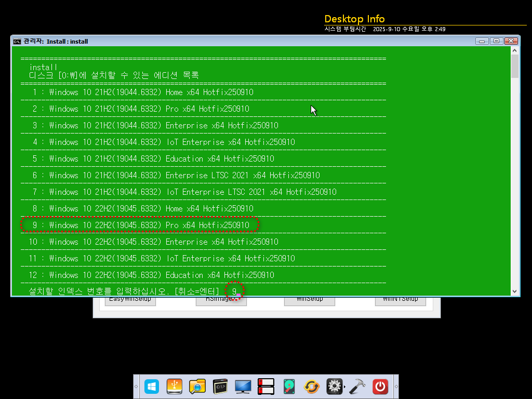Click RSImageX button in background window
Image resolution: width=532 pixels, height=399 pixels.
(221, 301)
